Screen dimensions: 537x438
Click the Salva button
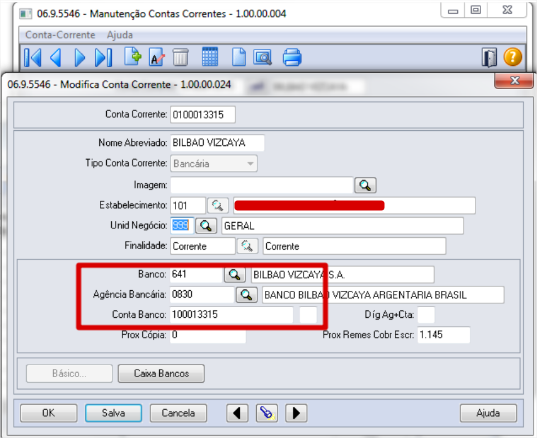tap(113, 413)
